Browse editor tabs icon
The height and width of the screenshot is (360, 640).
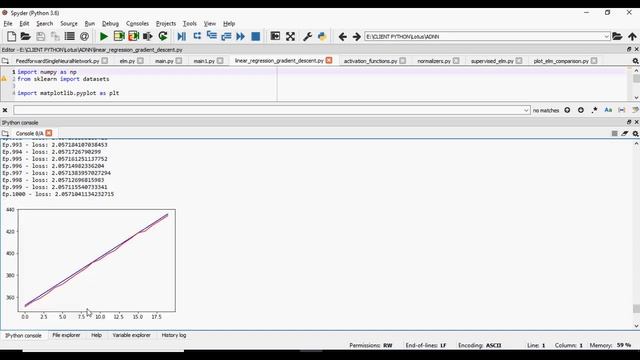click(x=5, y=61)
